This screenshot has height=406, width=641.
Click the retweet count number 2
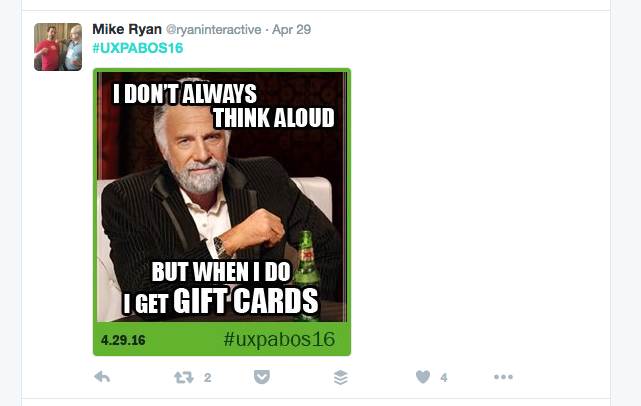[x=208, y=378]
